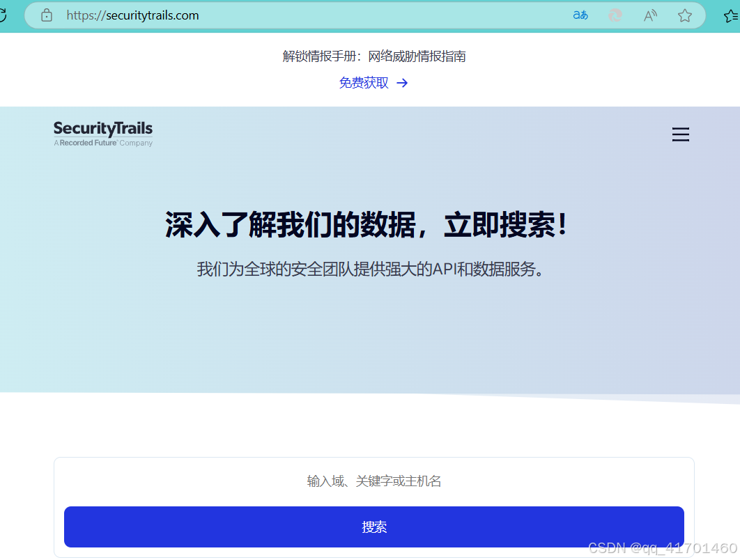
Task: Select the address bar URL
Action: coord(134,15)
